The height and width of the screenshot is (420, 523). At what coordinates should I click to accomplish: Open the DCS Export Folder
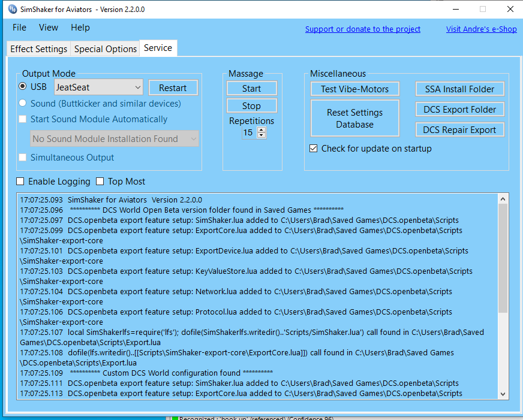(x=459, y=109)
